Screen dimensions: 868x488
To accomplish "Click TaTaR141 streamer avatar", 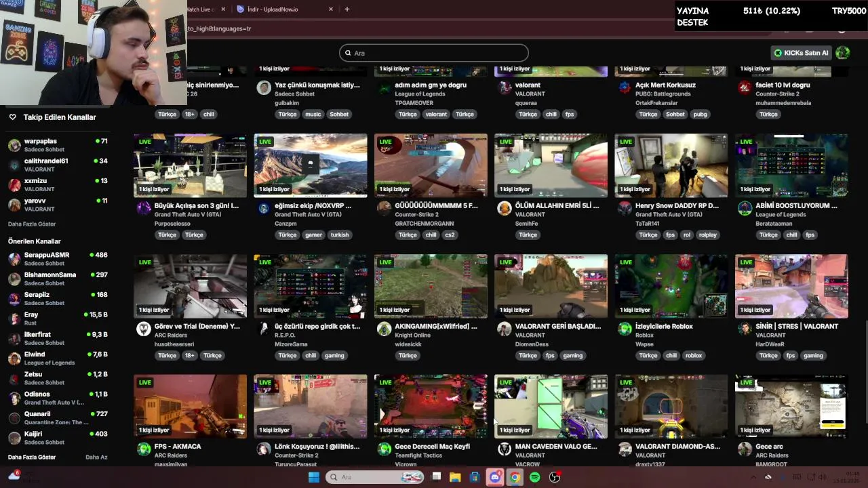I will click(x=625, y=208).
